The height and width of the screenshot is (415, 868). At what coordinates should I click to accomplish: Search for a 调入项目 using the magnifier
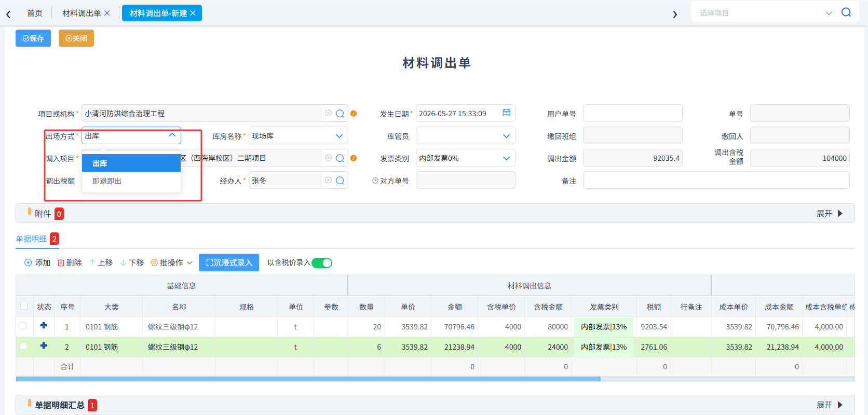[x=340, y=158]
